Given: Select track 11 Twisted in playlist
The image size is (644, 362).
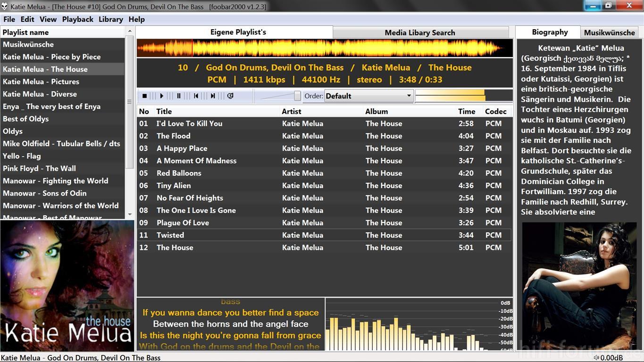Looking at the screenshot, I should pos(170,235).
